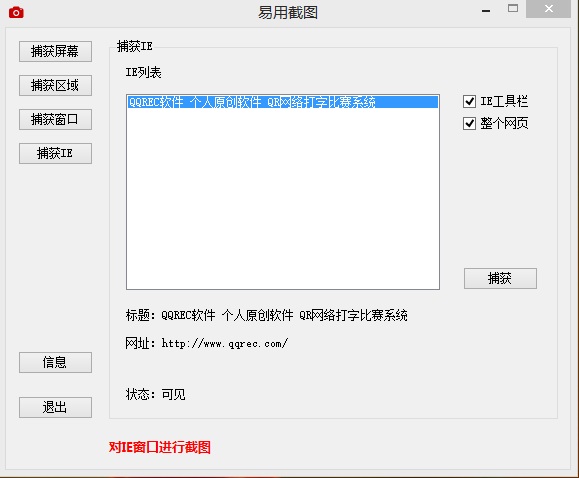Close the 易用截图 window
The image size is (579, 478).
[x=548, y=9]
